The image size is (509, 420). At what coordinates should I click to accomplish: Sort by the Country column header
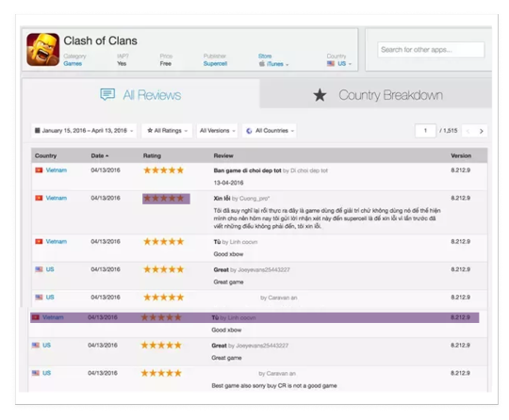point(46,155)
